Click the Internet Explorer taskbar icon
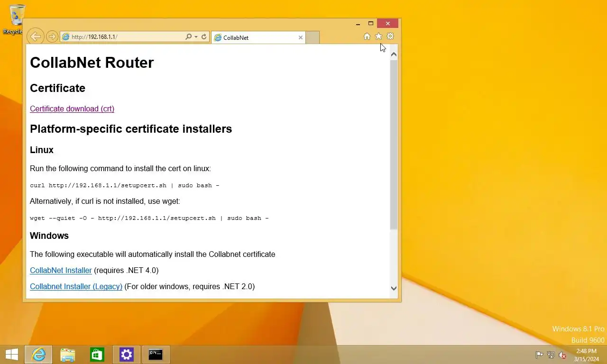 38,355
